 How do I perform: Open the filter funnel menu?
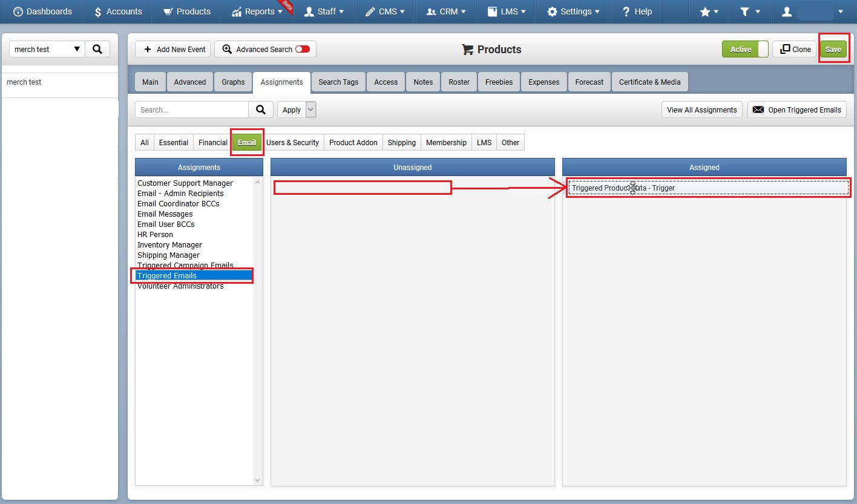(750, 11)
